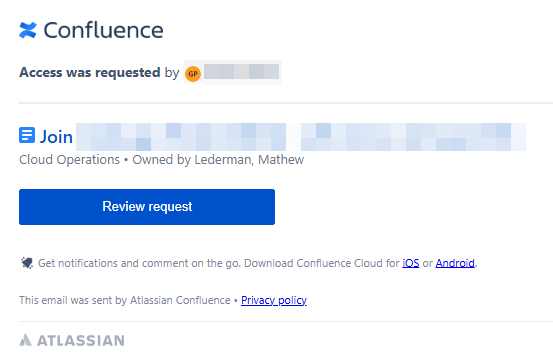Click the orange GP avatar
Screen dimensions: 553x362
[x=193, y=74]
